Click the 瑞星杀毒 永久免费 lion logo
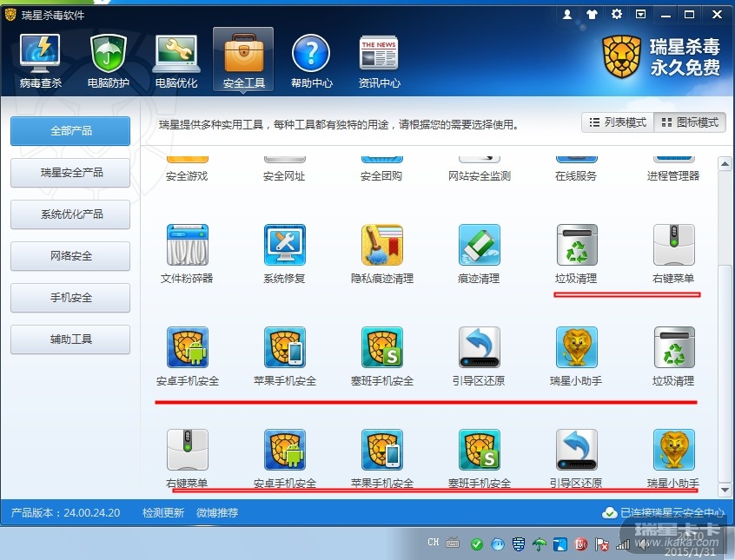 click(661, 57)
